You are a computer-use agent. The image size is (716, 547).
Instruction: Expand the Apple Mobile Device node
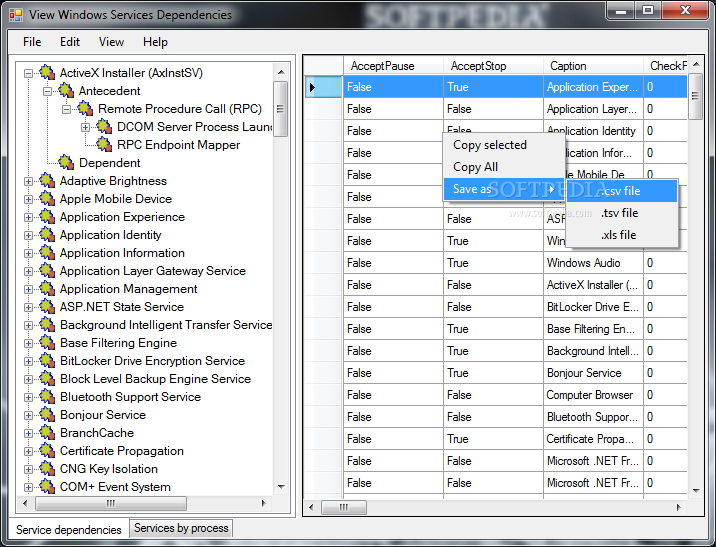click(x=28, y=200)
